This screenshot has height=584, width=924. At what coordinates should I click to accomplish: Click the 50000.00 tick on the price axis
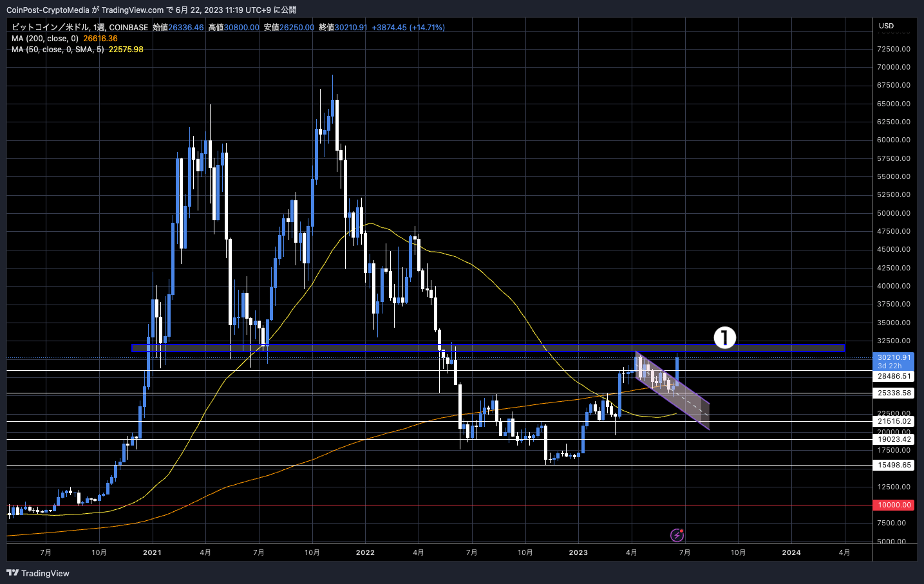(x=894, y=213)
